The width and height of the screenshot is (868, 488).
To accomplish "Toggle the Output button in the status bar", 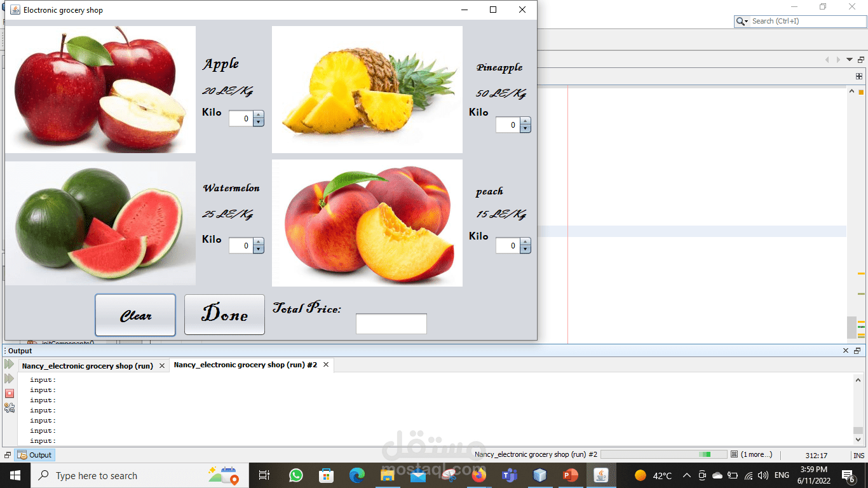I will [x=35, y=455].
